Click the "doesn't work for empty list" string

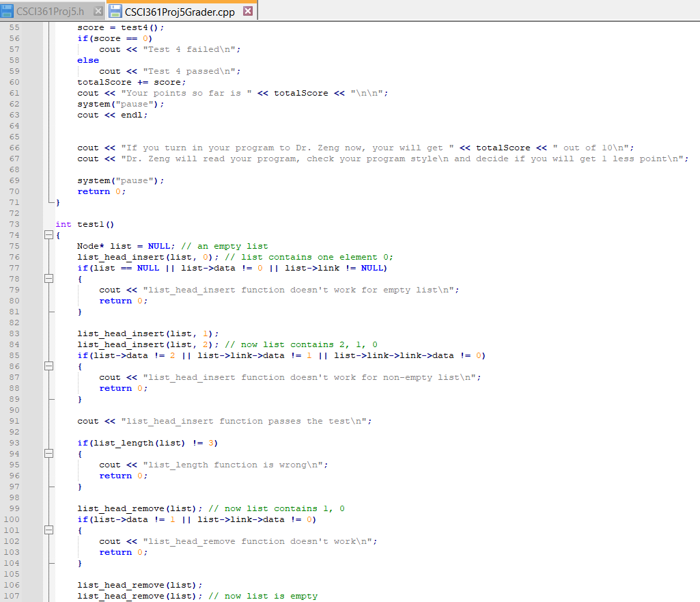point(298,290)
